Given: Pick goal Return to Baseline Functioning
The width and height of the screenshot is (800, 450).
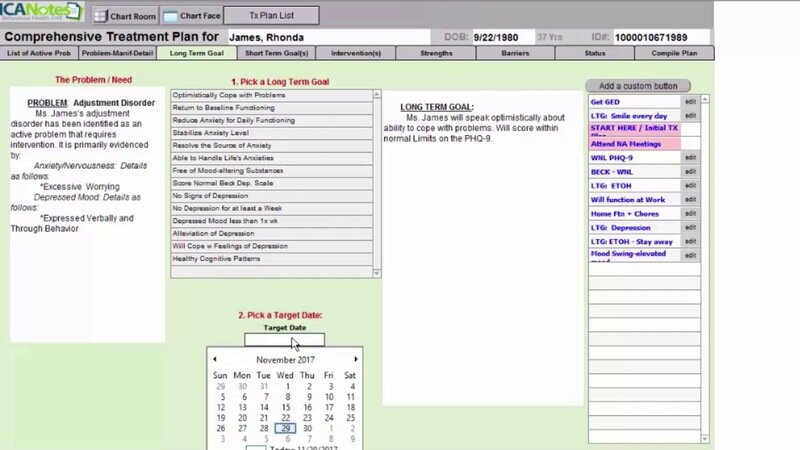Looking at the screenshot, I should (x=271, y=108).
